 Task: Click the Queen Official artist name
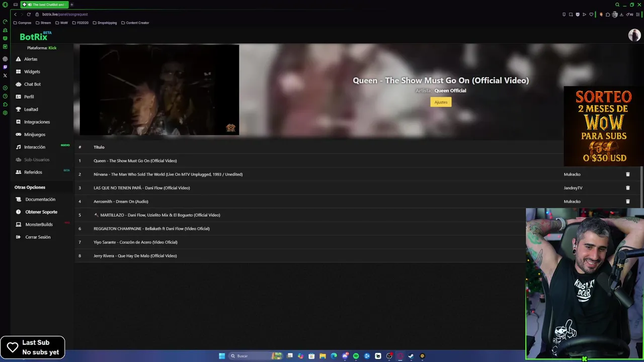pyautogui.click(x=450, y=90)
